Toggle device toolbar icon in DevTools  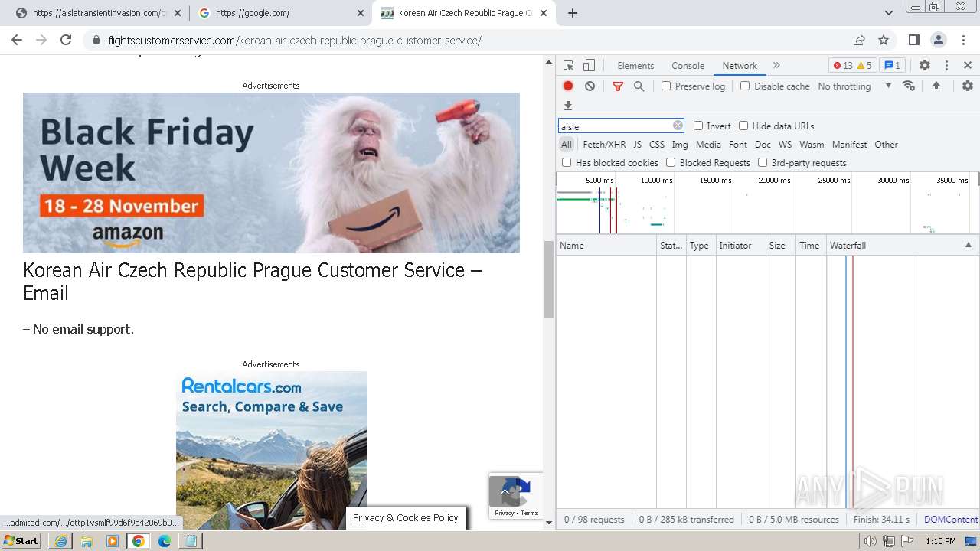click(589, 66)
